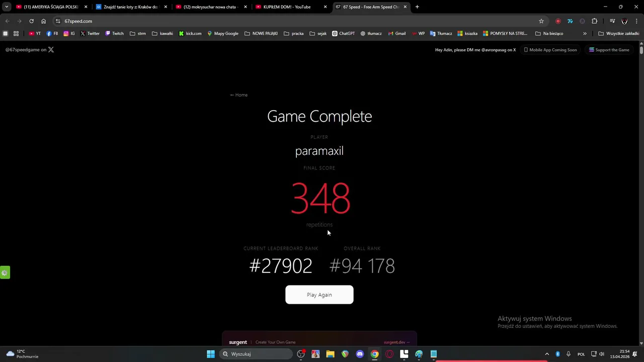The height and width of the screenshot is (362, 644).
Task: Click Mobile App Coming Soon badge
Action: tap(550, 50)
